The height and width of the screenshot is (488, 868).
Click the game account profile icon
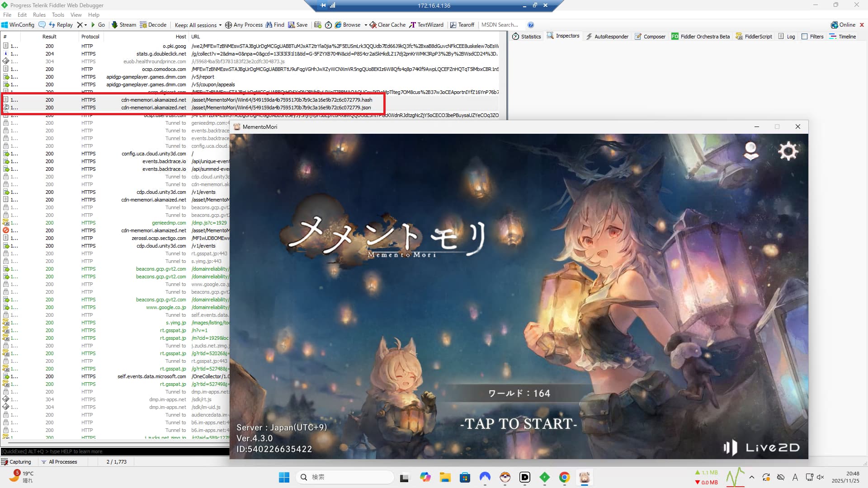(x=751, y=151)
